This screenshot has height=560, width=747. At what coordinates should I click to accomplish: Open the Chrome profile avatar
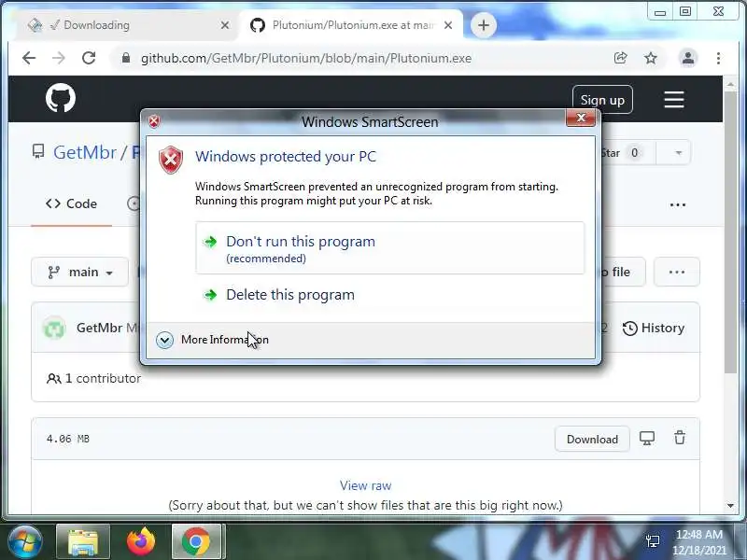coord(688,58)
